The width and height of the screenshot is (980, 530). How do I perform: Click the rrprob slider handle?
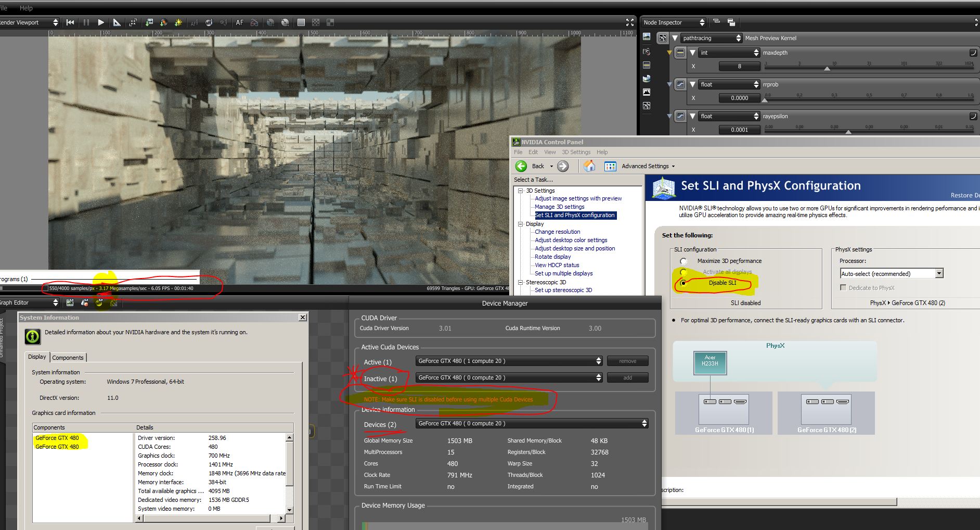(765, 100)
